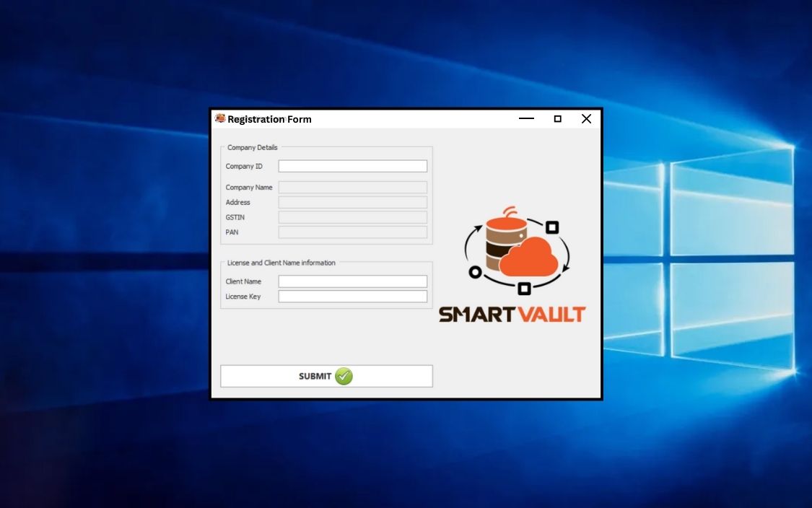Click the 'Company Details' group label

[252, 148]
